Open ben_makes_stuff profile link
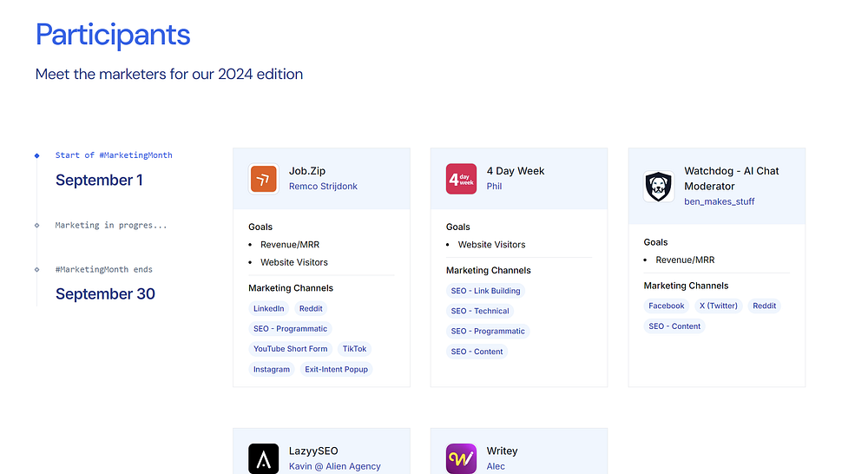 click(719, 201)
